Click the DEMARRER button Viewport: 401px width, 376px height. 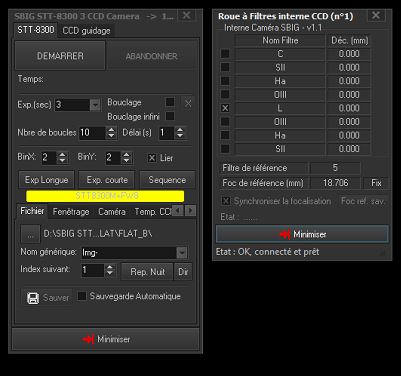[x=60, y=56]
